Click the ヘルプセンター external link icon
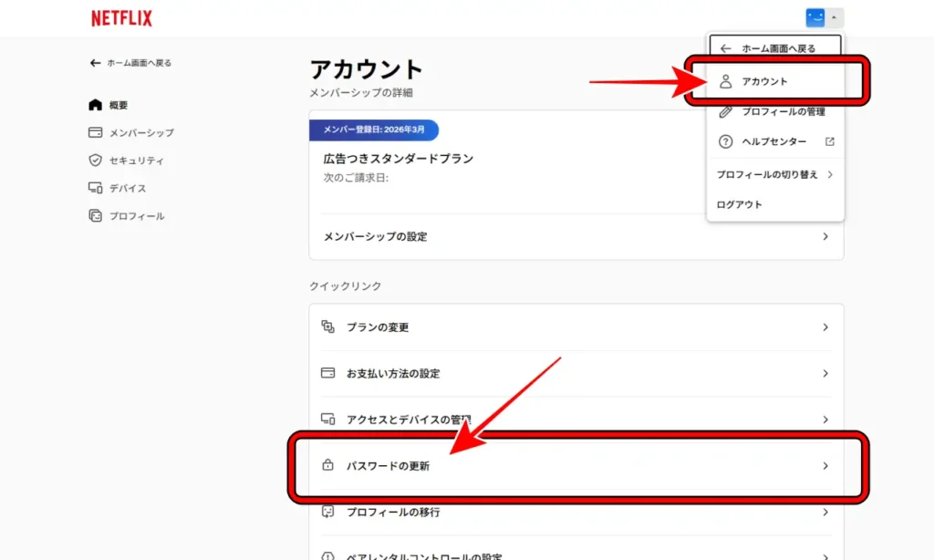 tap(829, 141)
